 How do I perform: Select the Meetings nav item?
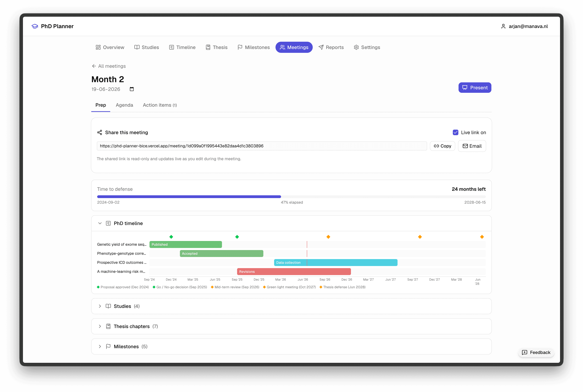(x=294, y=47)
